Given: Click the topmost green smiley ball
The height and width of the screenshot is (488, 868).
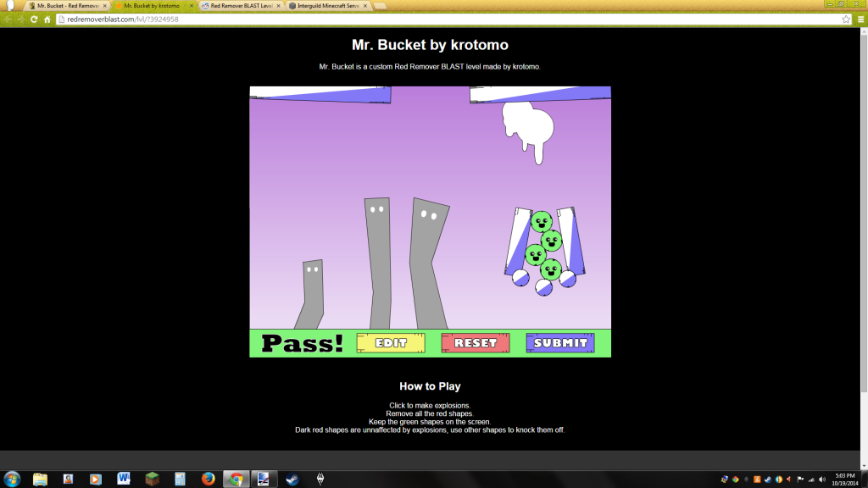Looking at the screenshot, I should point(542,221).
